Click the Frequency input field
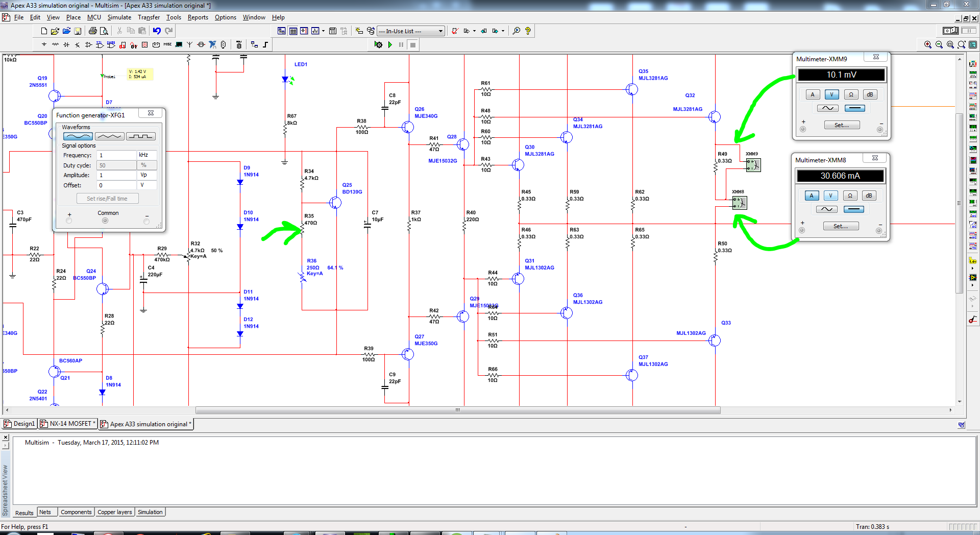This screenshot has height=535, width=980. [116, 155]
